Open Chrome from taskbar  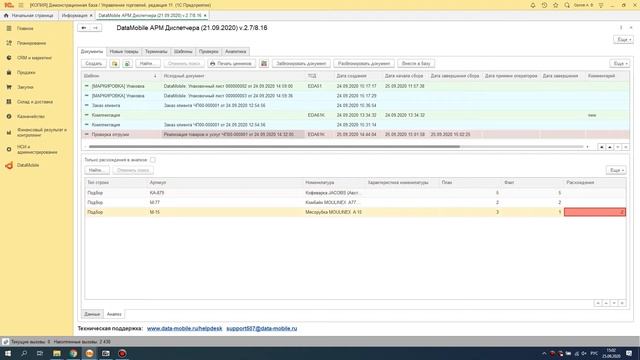click(73, 353)
